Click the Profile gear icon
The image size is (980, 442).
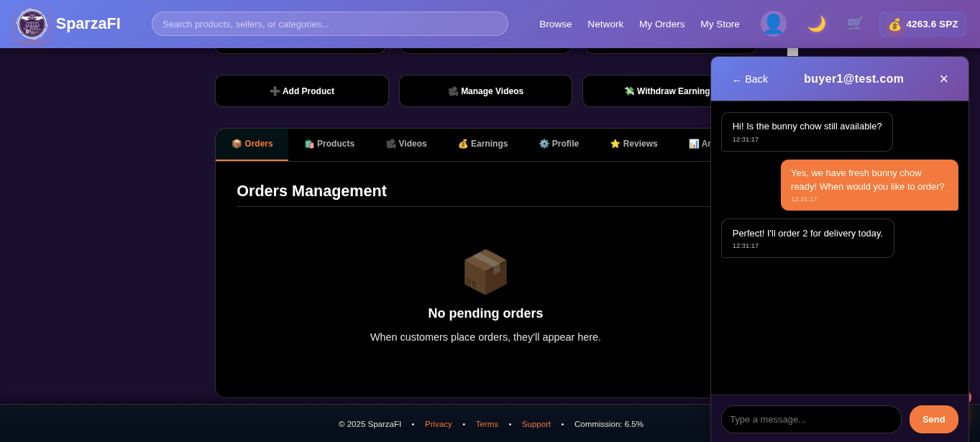tap(544, 144)
